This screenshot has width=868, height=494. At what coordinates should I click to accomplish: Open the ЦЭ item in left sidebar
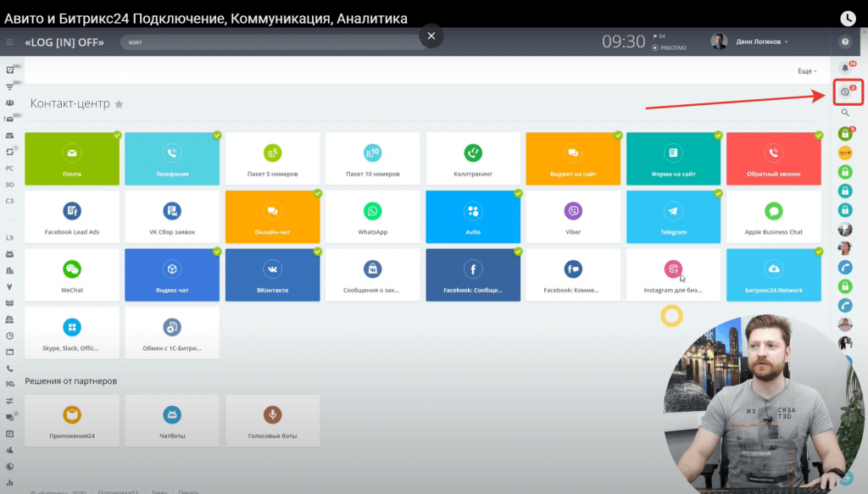9,238
